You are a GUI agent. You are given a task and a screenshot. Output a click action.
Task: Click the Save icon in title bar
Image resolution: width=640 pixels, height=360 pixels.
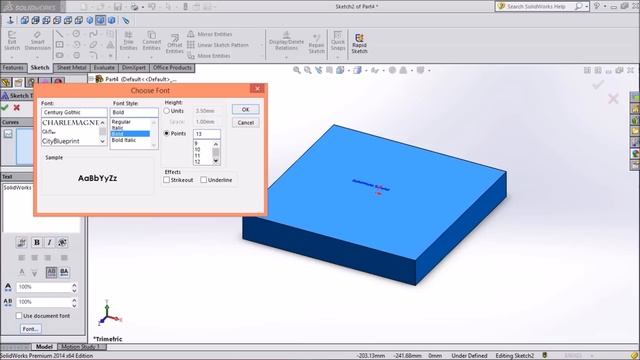click(x=118, y=7)
